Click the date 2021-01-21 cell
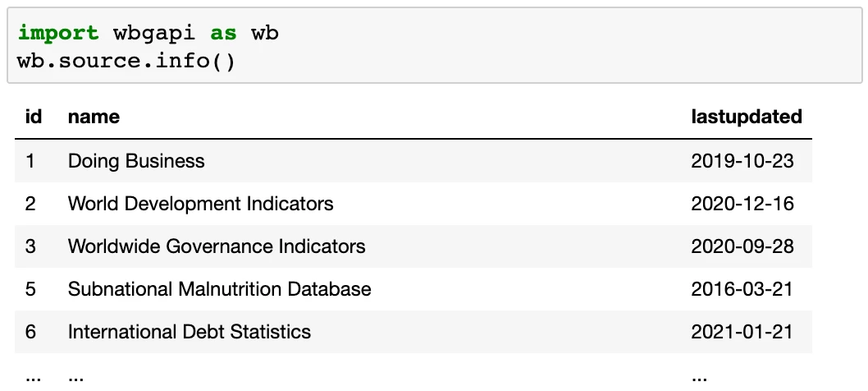868x391 pixels. point(742,332)
